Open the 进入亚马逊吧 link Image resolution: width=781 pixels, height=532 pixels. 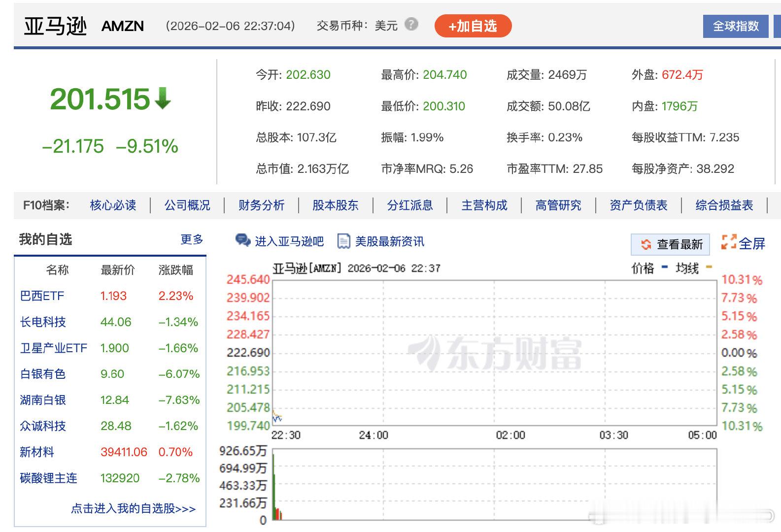tap(289, 241)
